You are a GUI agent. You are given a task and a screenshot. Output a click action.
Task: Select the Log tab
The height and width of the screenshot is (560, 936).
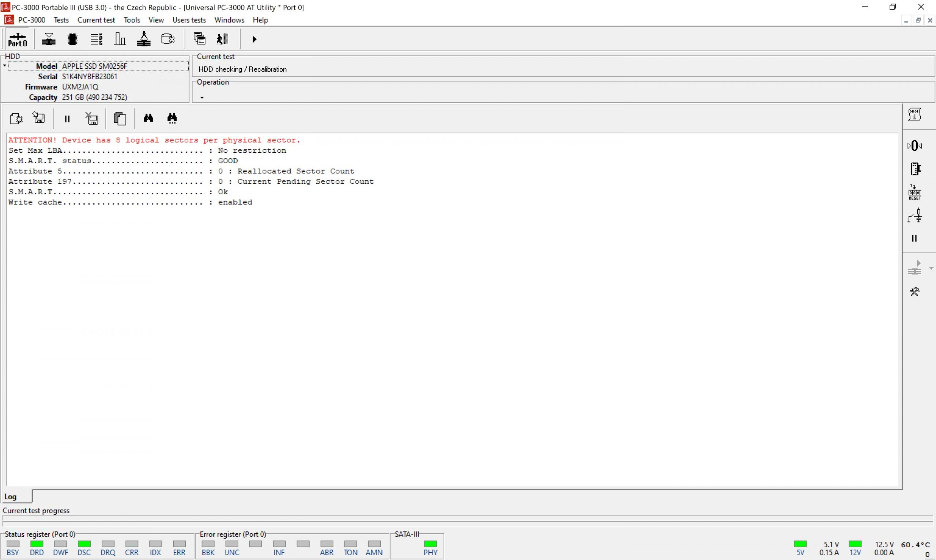point(11,497)
